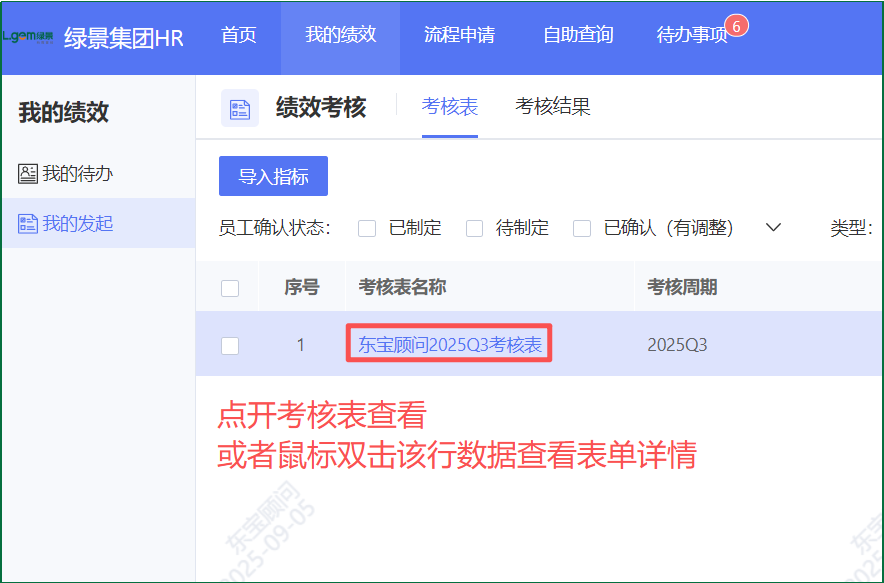Click the 我的待办 sidebar icon
884x583 pixels.
tap(28, 174)
